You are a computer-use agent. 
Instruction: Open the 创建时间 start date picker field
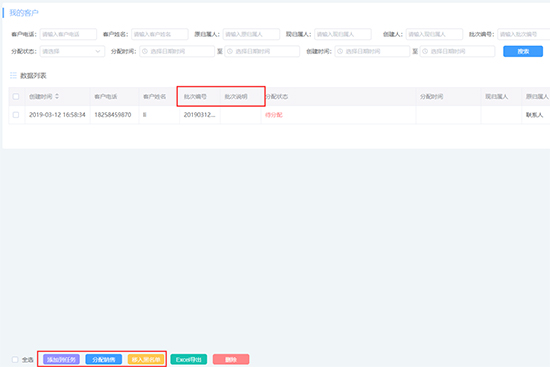point(372,51)
